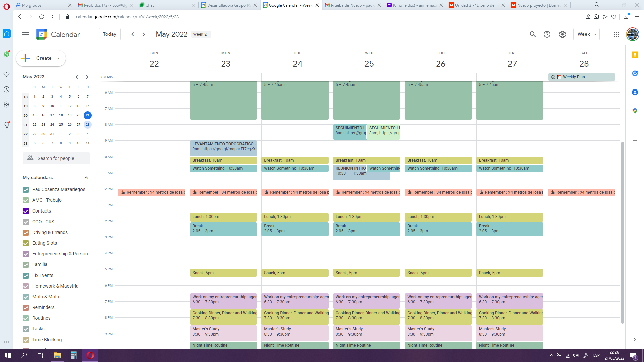Hide the side panel chevron
Screen dimensions: 644x362
click(x=635, y=339)
